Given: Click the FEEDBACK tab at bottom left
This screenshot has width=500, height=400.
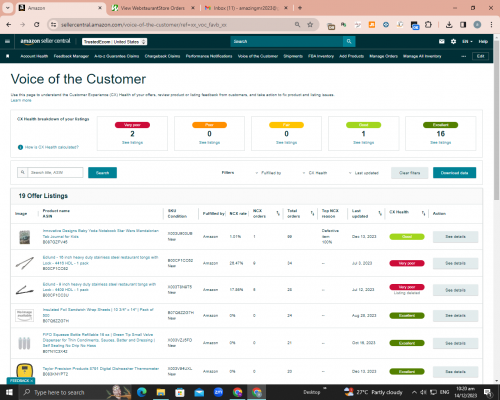Looking at the screenshot, I should pos(21,380).
